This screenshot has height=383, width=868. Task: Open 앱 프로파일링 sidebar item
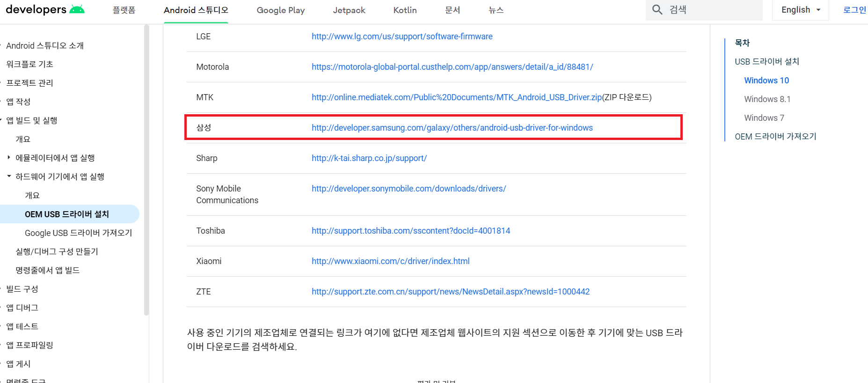click(29, 345)
